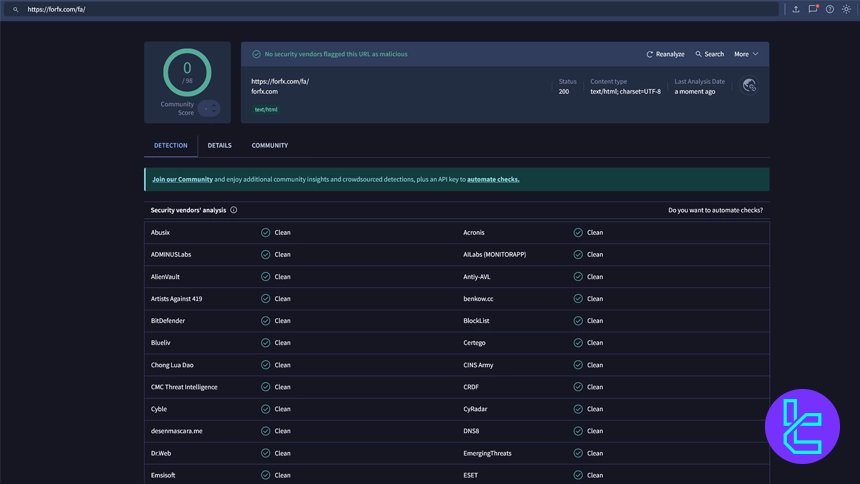Viewport: 860px width, 484px height.
Task: Open the notifications flag icon
Action: (813, 9)
